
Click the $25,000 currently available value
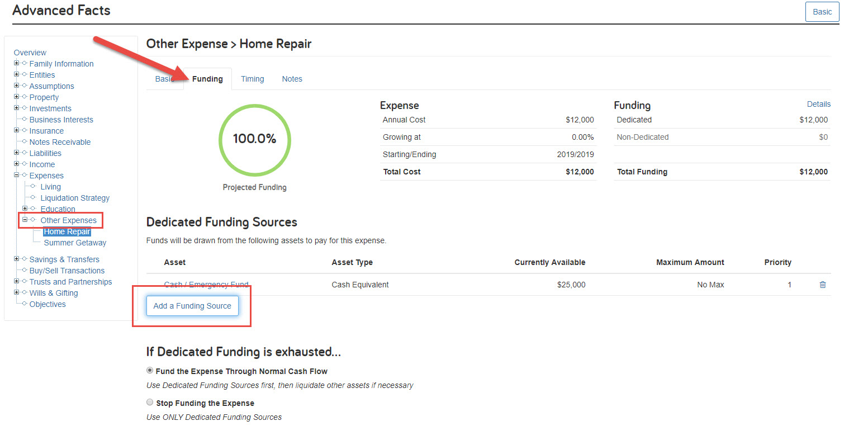coord(571,285)
